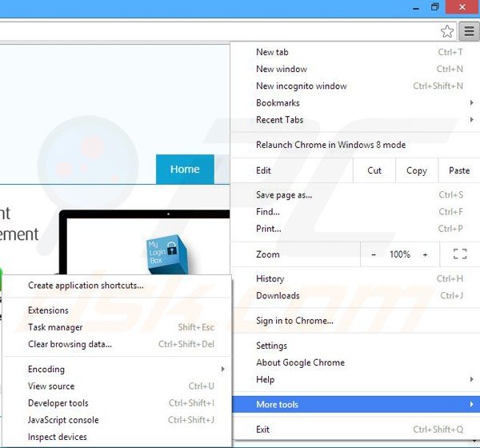The image size is (480, 448).
Task: Select Relaunch Chrome in Windows 8 mode
Action: (355, 145)
